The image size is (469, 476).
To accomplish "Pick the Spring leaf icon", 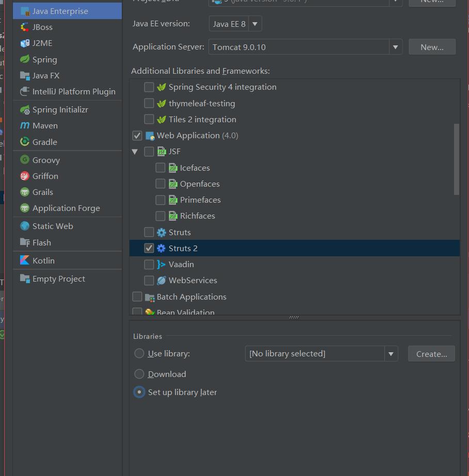I will coord(25,59).
